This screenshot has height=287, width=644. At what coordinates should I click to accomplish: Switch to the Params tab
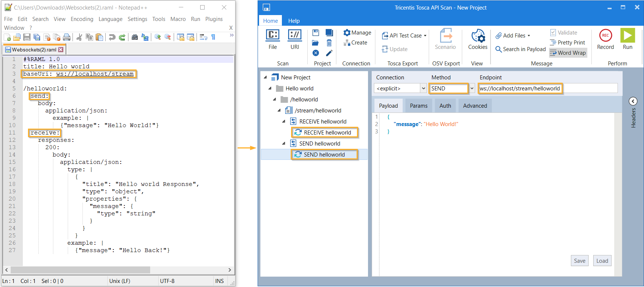point(418,106)
